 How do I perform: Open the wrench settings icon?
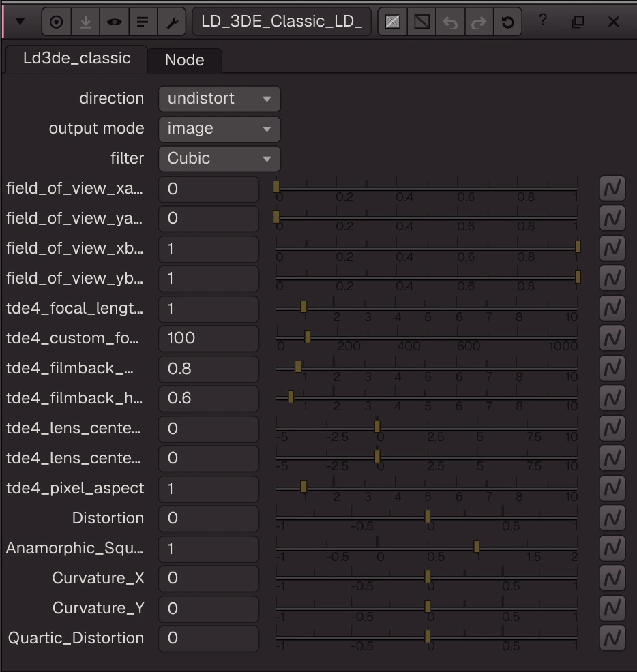(172, 22)
